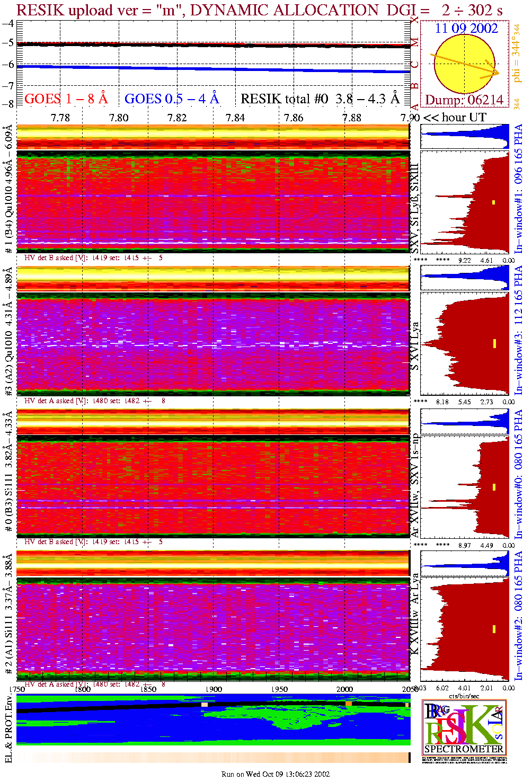
Task: Click the '<< hour UT' axis label
Action: tap(455, 118)
